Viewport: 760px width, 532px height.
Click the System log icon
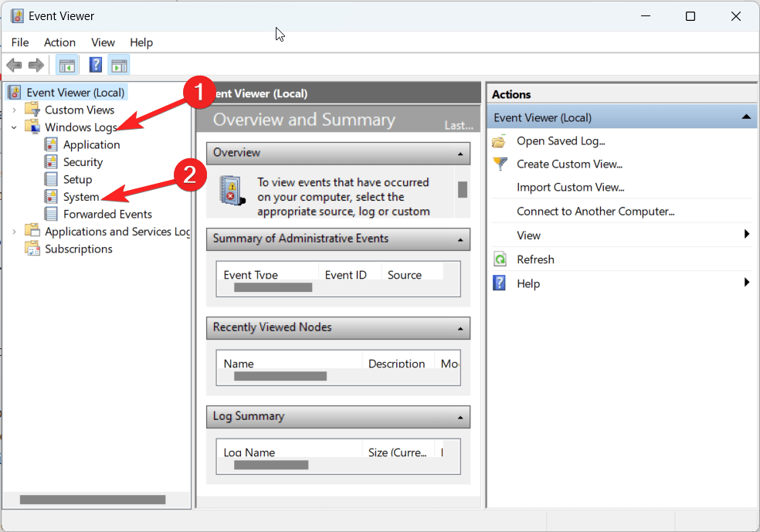(51, 197)
